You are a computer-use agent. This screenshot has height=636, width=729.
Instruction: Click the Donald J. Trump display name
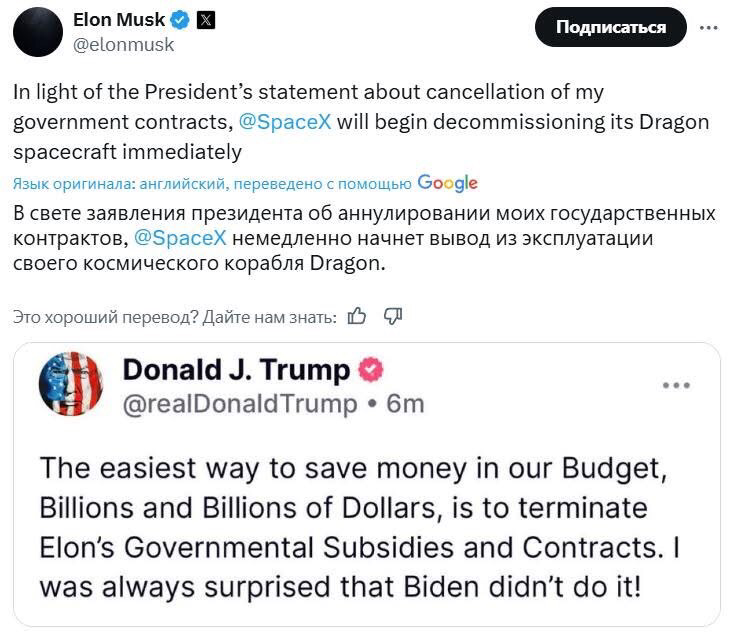point(236,371)
